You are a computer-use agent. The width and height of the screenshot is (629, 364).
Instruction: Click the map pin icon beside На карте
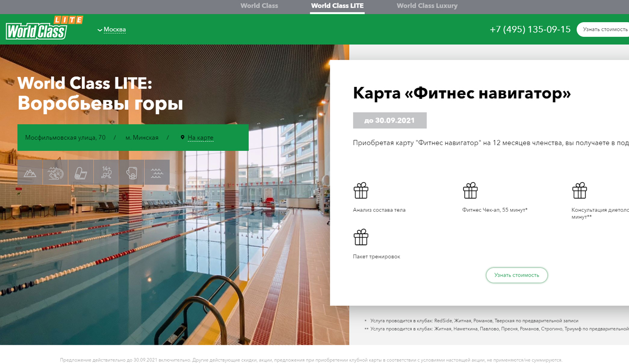click(183, 138)
